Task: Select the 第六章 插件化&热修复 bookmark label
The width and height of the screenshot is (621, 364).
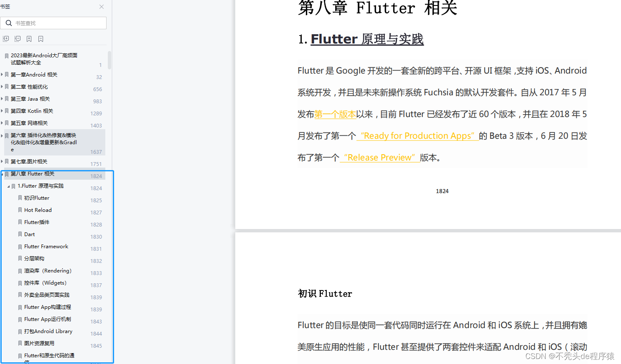Action: (44, 142)
